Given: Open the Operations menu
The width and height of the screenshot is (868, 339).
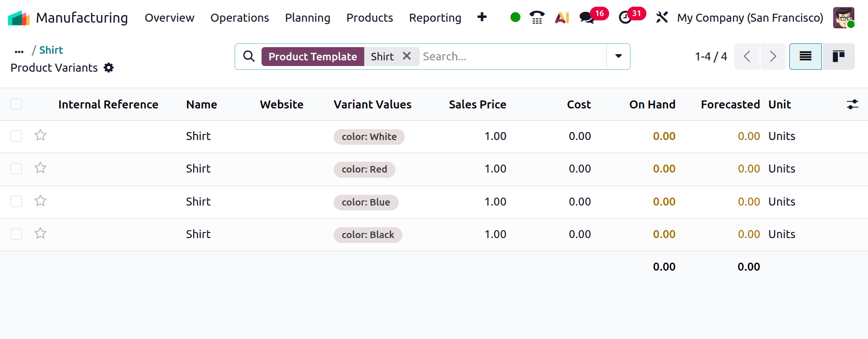Looking at the screenshot, I should point(239,18).
